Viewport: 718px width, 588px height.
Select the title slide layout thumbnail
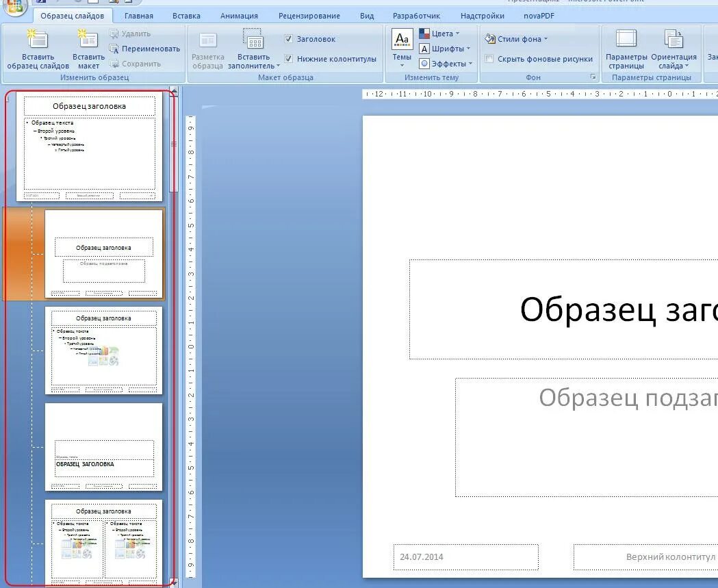[x=103, y=254]
